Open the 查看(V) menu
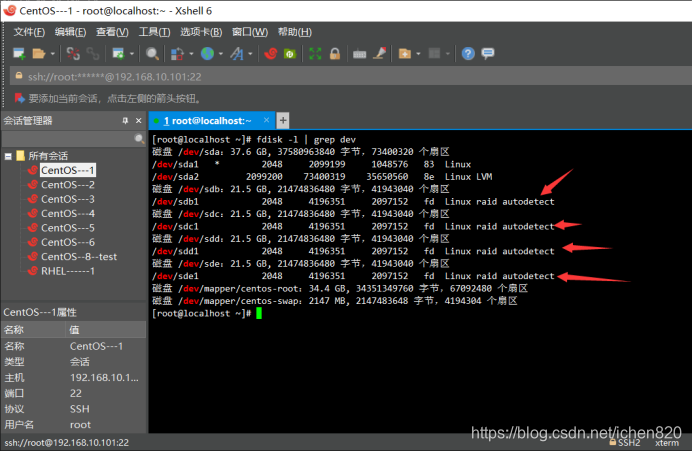Screen dimensions: 692x452 [112, 32]
